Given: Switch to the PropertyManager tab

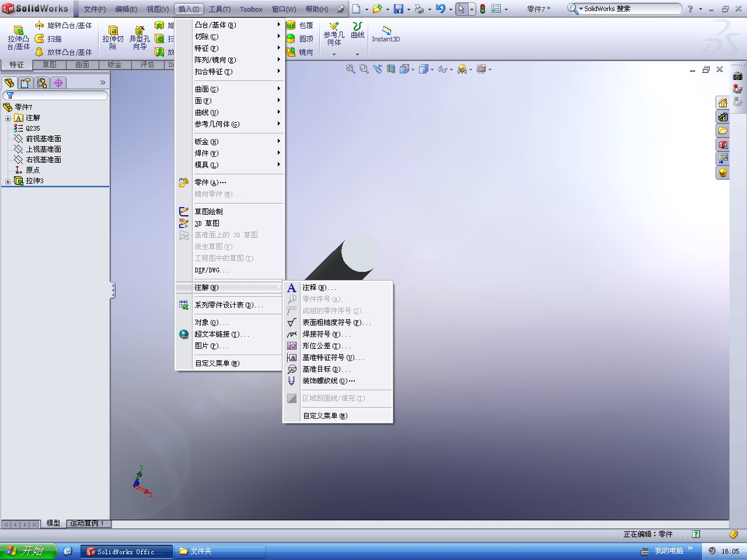Looking at the screenshot, I should pos(26,83).
